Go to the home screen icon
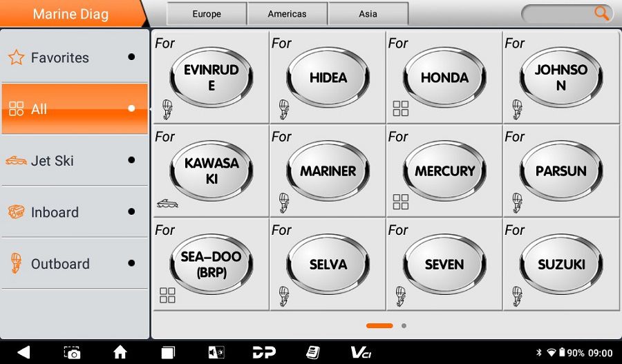Image resolution: width=622 pixels, height=364 pixels. pos(120,352)
